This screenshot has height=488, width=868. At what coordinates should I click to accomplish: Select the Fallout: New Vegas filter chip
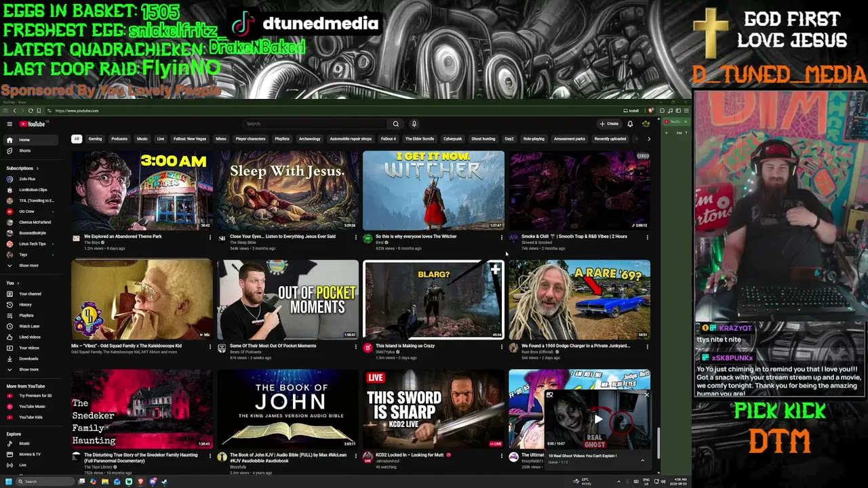[190, 139]
